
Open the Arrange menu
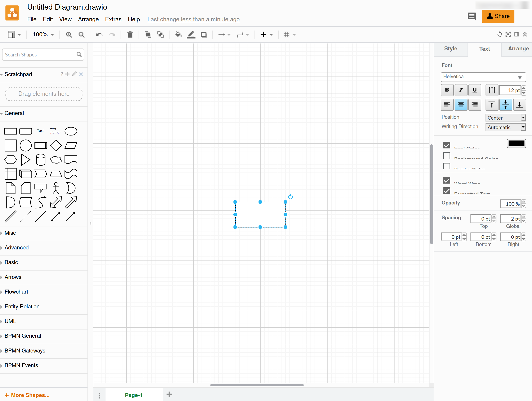click(88, 19)
